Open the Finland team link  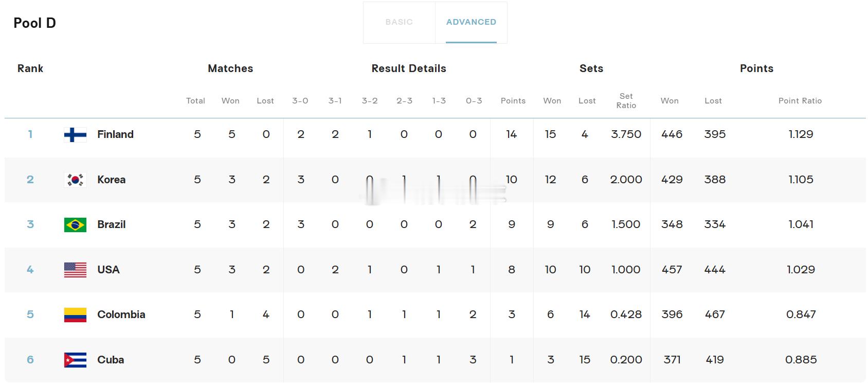click(115, 134)
